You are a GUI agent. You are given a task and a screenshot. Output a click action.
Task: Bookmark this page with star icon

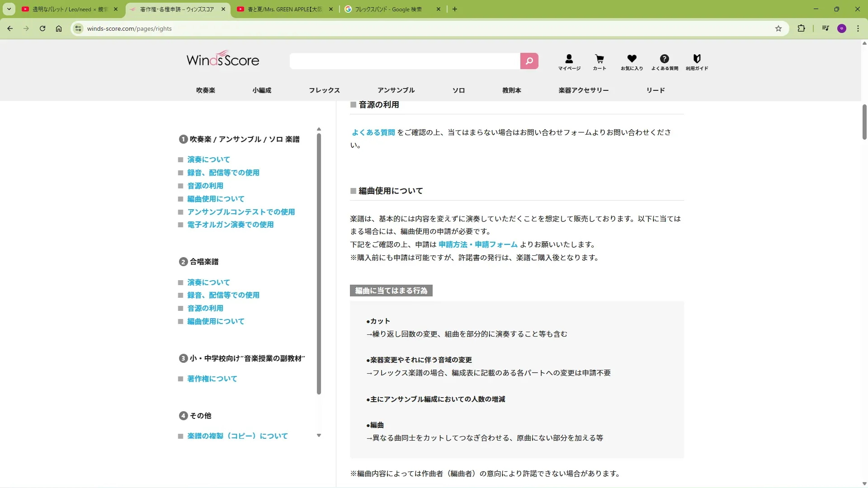[x=778, y=28]
